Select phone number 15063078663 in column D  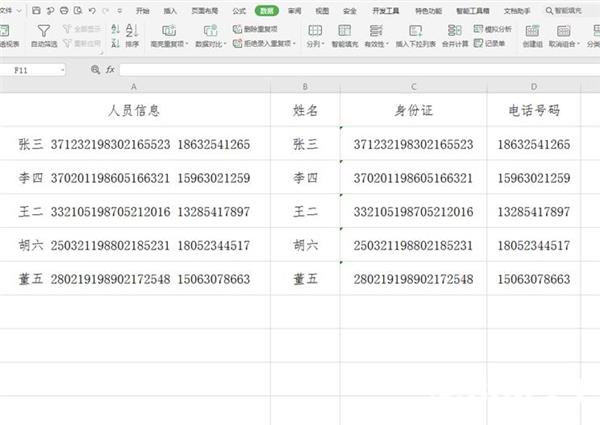(x=534, y=279)
